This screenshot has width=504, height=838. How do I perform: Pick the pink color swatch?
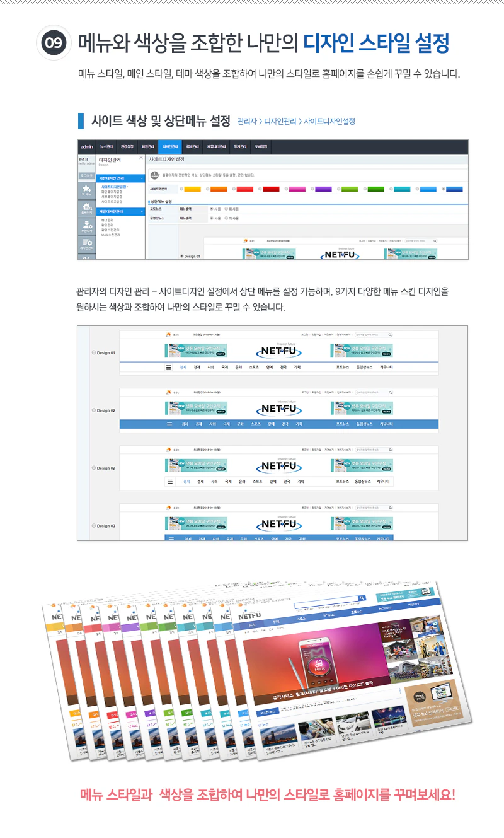pyautogui.click(x=297, y=189)
